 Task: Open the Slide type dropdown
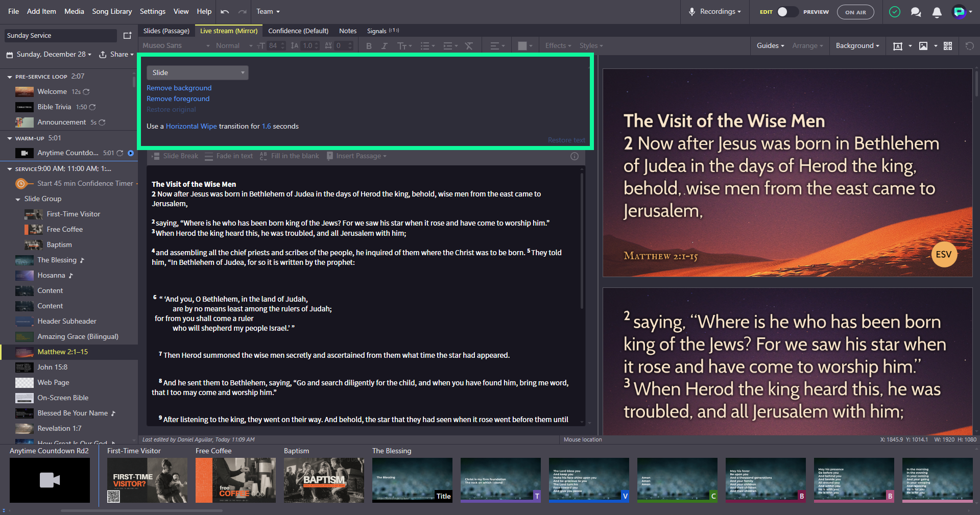point(197,72)
